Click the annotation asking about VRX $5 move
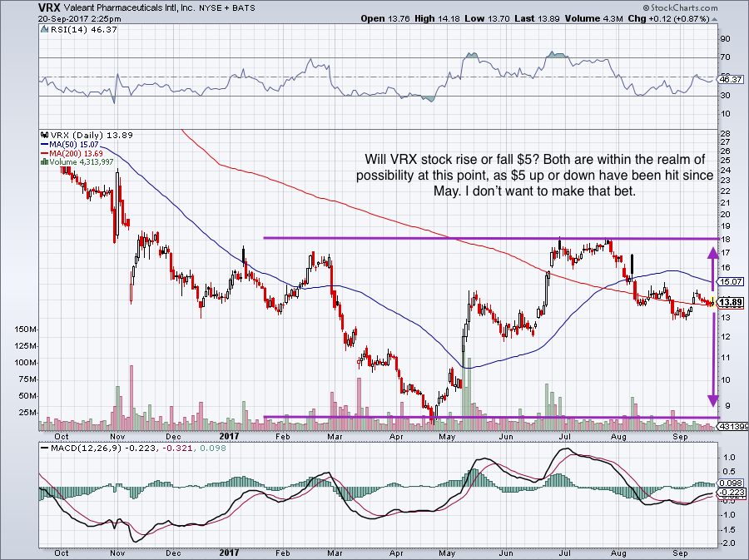The image size is (749, 560). tap(534, 176)
